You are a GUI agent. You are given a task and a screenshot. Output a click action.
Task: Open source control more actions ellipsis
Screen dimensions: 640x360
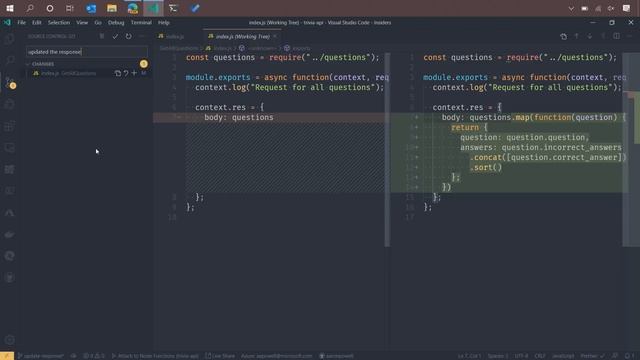click(x=142, y=36)
